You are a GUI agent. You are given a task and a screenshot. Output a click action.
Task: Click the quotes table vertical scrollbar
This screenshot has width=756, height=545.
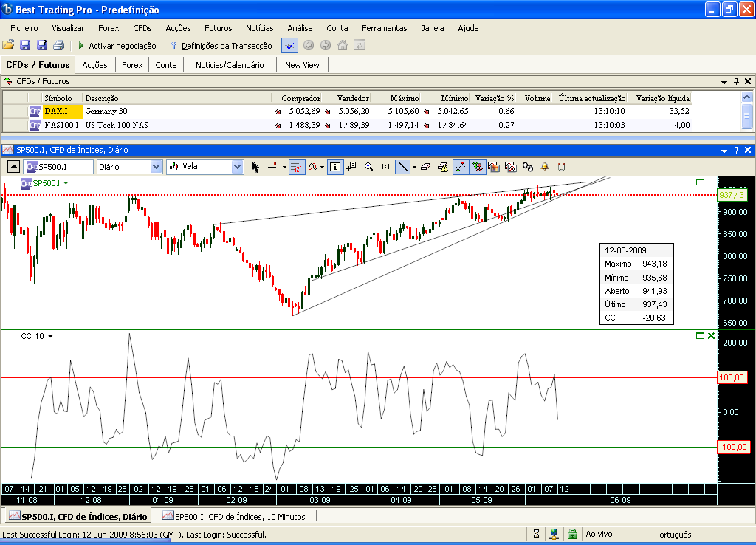coord(747,112)
